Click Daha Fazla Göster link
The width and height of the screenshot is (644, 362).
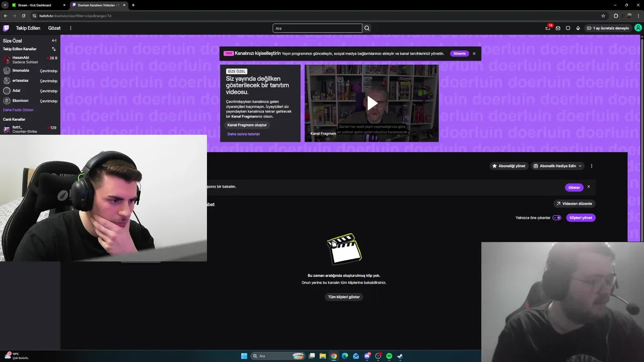pyautogui.click(x=18, y=110)
